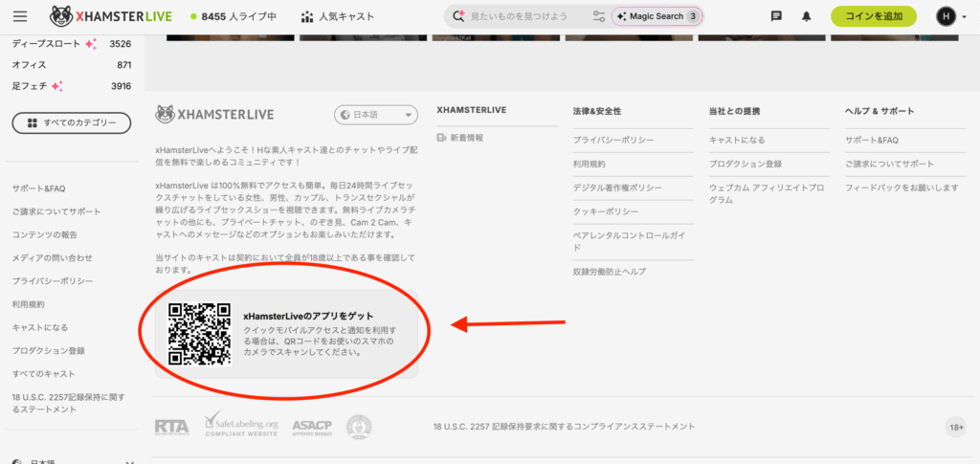Click the ASACP badge

pyautogui.click(x=311, y=427)
